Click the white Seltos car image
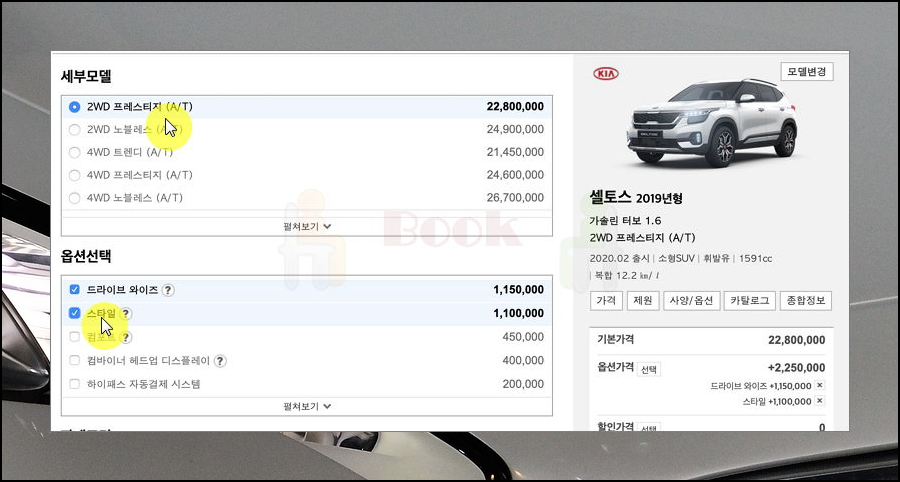This screenshot has width=900, height=482. click(x=712, y=122)
